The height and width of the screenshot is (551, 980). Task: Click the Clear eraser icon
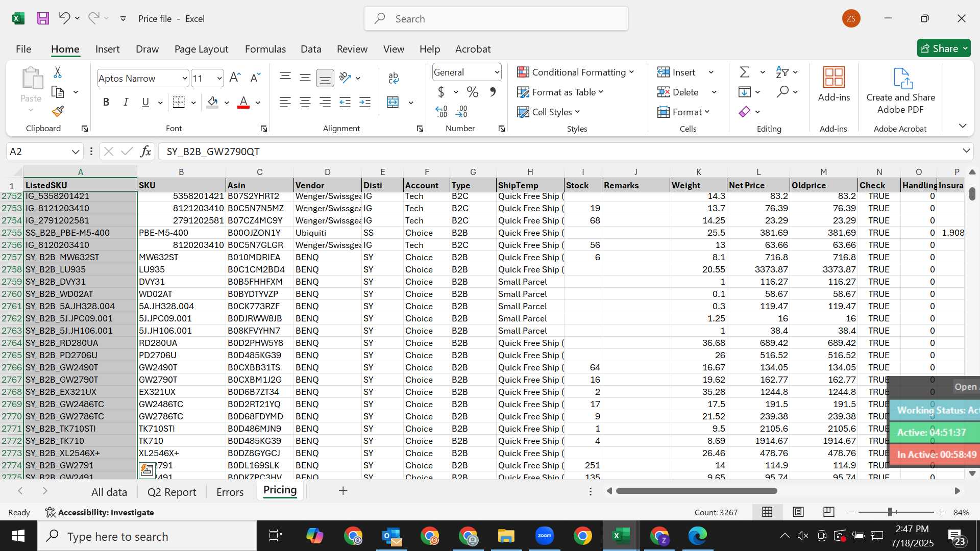tap(745, 112)
